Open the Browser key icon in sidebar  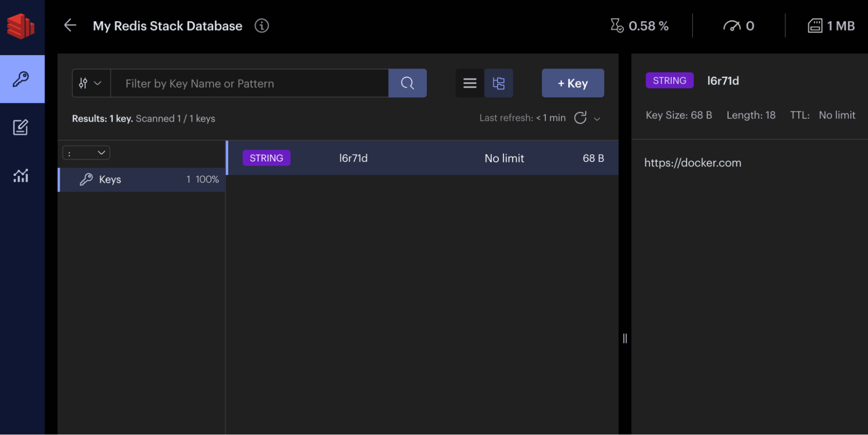21,79
